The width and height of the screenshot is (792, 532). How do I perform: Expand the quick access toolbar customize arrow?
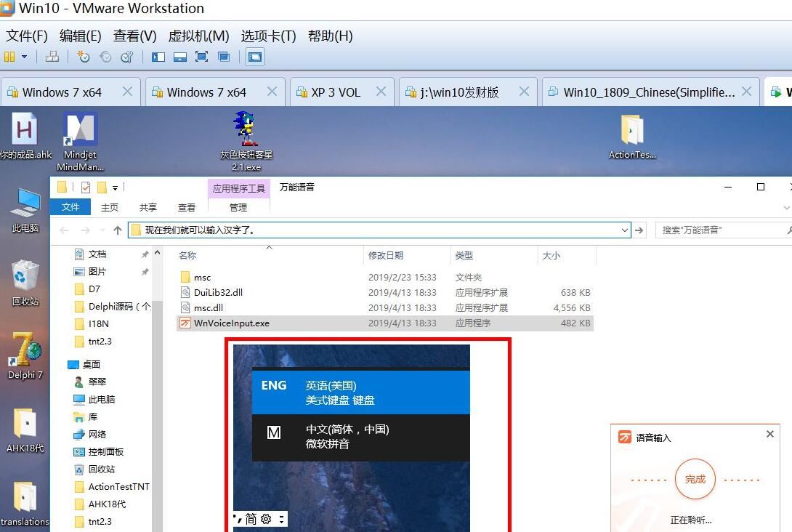click(x=115, y=188)
